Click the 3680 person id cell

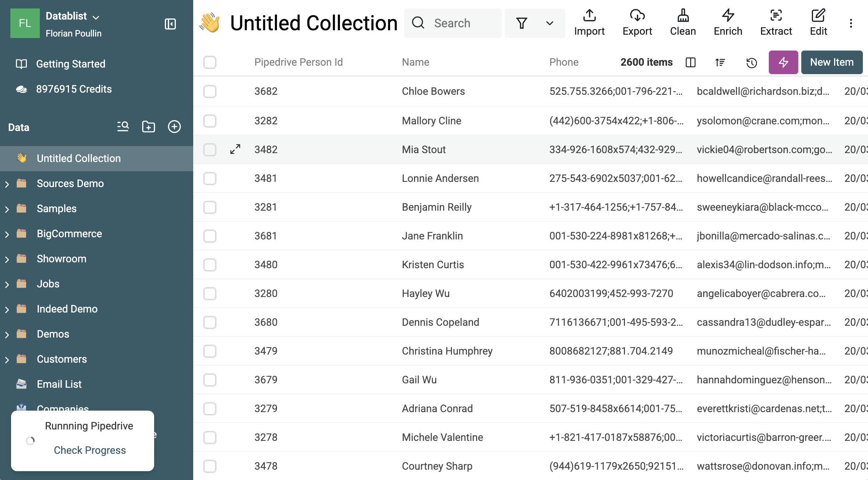pyautogui.click(x=265, y=322)
